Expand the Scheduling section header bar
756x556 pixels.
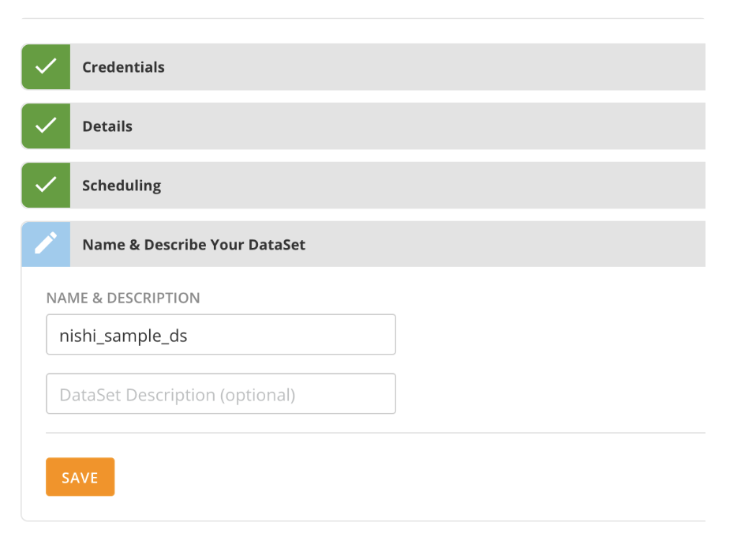pos(434,186)
